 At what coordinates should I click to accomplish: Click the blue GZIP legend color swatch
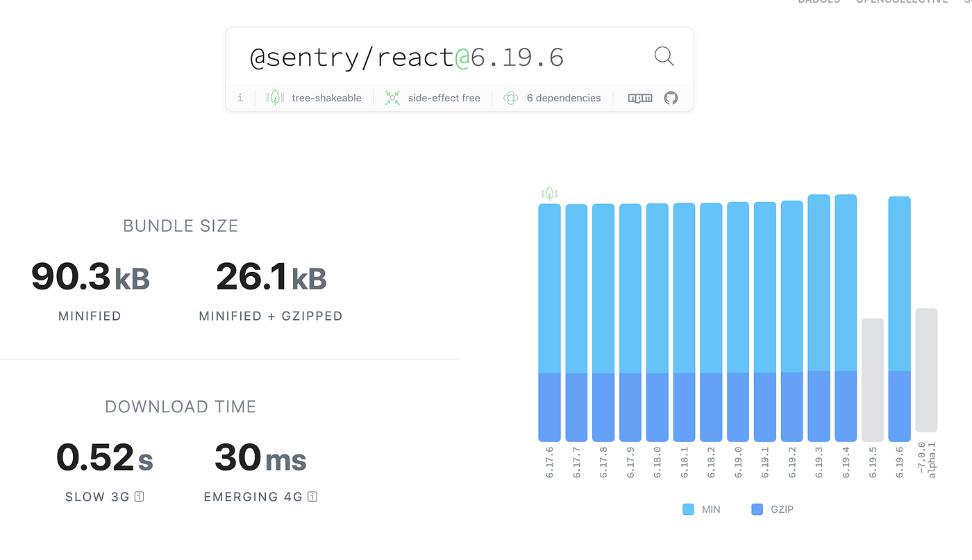tap(756, 509)
